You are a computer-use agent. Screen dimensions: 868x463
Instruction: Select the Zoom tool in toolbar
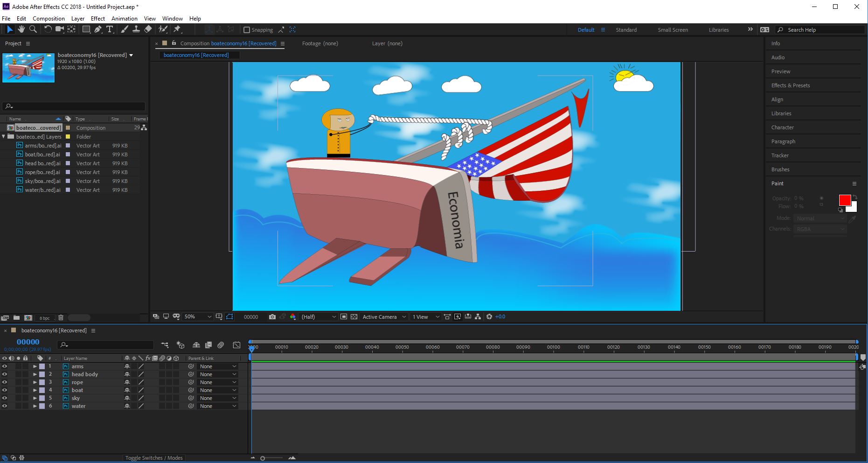point(33,29)
